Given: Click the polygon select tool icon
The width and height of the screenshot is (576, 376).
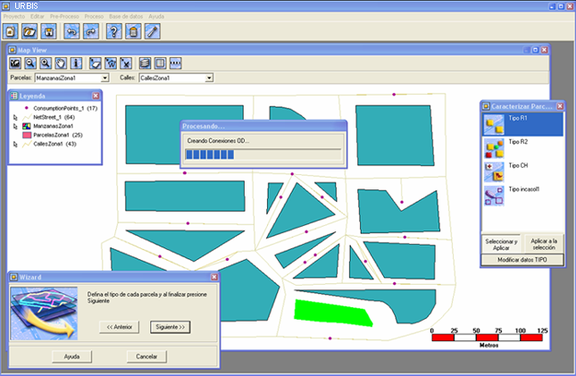Looking at the screenshot, I should [x=95, y=63].
